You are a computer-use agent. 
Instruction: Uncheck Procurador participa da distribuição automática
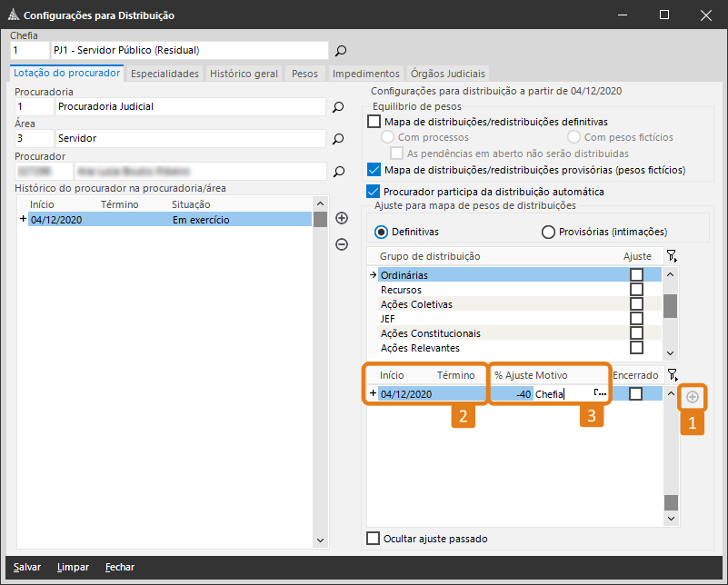[374, 191]
